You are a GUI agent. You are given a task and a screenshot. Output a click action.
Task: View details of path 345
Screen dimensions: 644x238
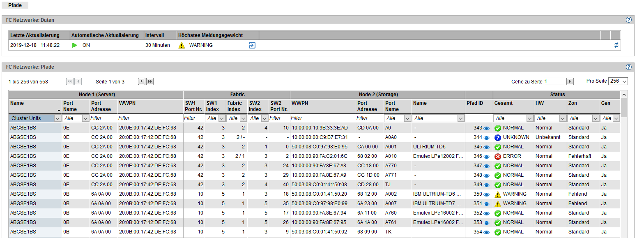pos(487,147)
